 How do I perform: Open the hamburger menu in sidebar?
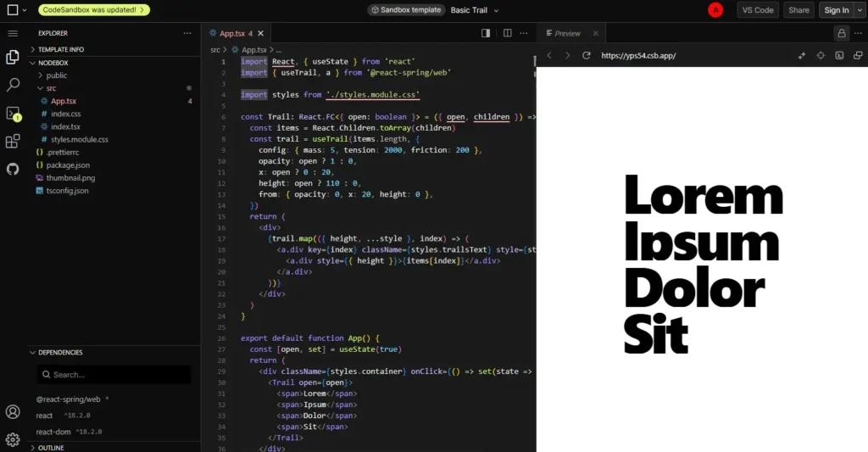coord(12,34)
